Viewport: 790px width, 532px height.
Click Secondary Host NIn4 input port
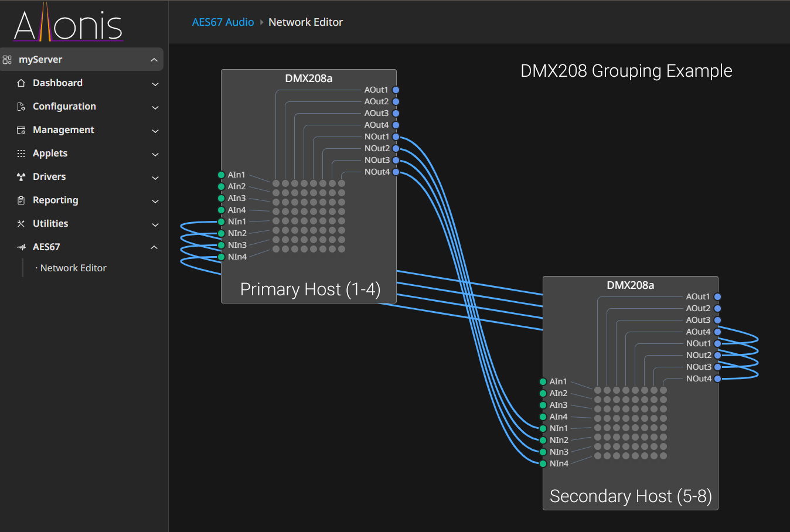coord(543,463)
